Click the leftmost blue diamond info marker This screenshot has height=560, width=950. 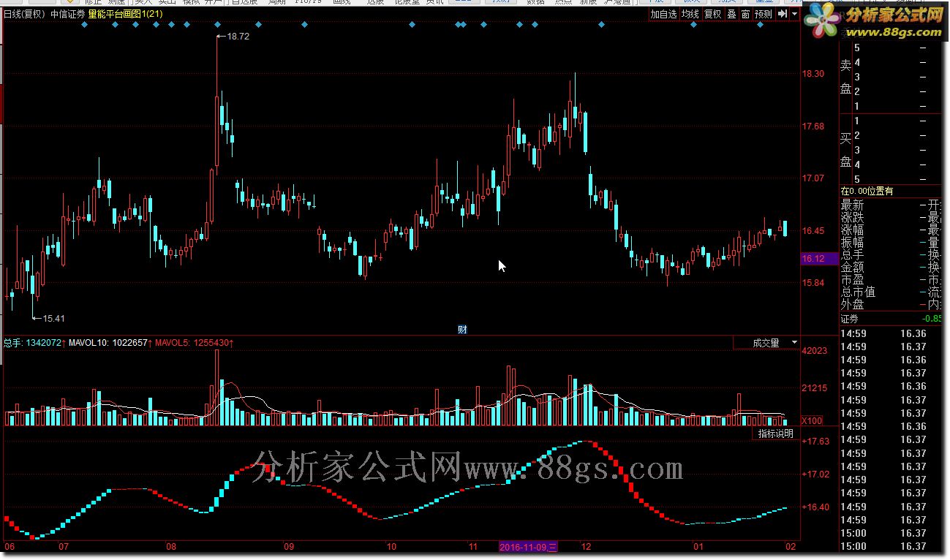click(x=83, y=25)
